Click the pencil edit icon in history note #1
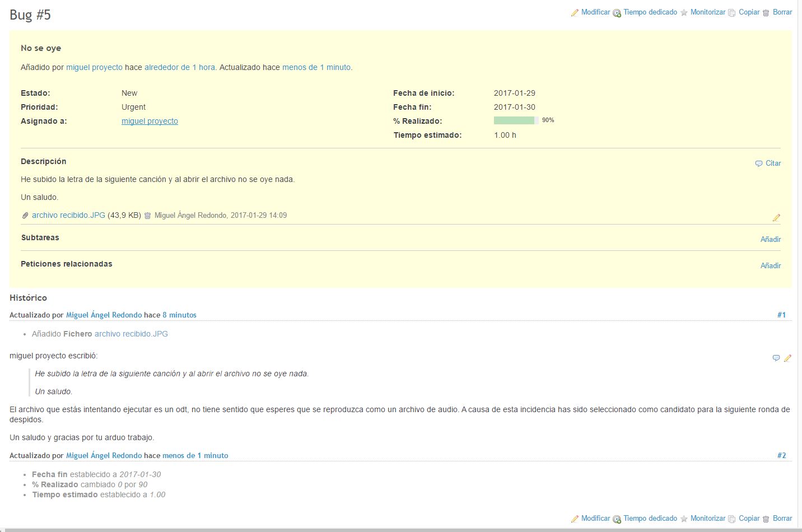Viewport: 802px width, 532px height. [787, 358]
